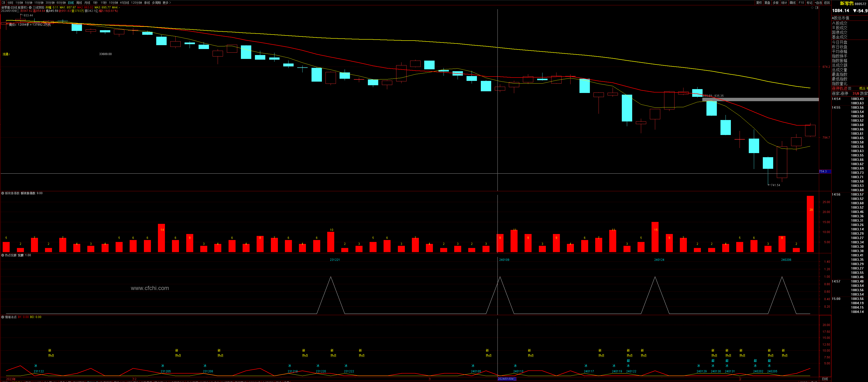This screenshot has width=868, height=382.
Task: Switch to the 周线 weekly period
Action: coord(79,3)
